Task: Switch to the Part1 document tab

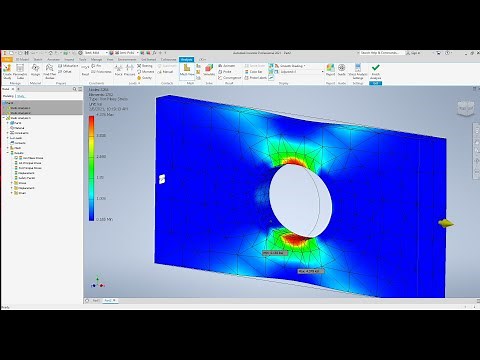Action: click(96, 301)
